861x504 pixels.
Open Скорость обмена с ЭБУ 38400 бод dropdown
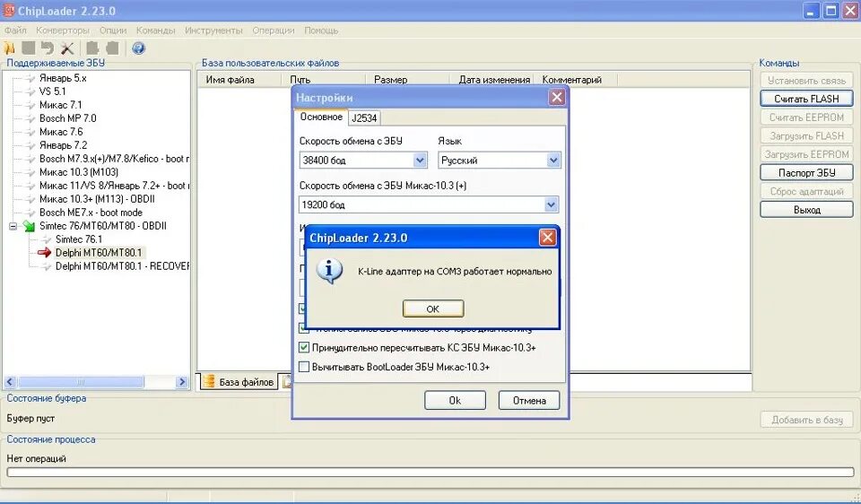(420, 161)
